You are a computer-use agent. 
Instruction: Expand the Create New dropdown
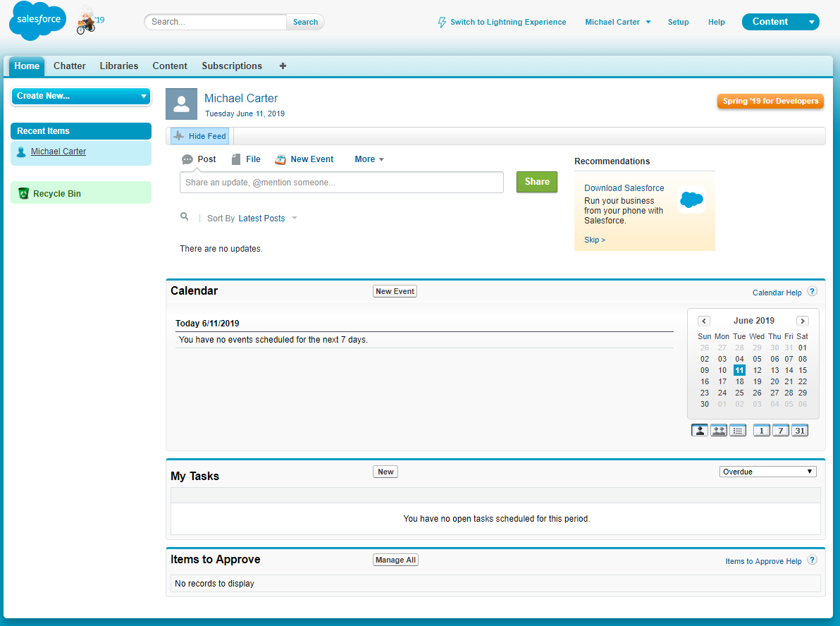click(x=81, y=96)
